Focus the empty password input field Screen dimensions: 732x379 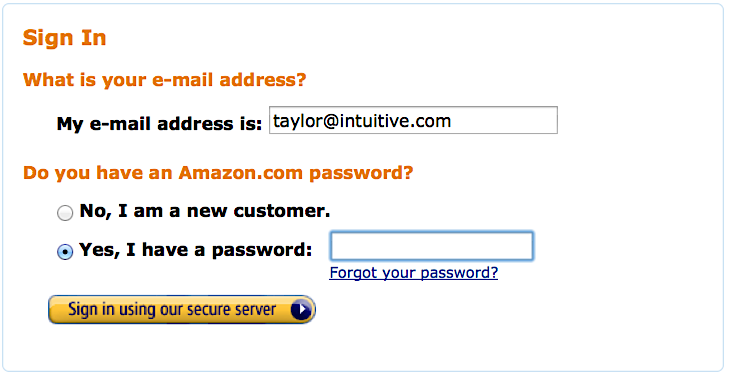click(x=431, y=246)
